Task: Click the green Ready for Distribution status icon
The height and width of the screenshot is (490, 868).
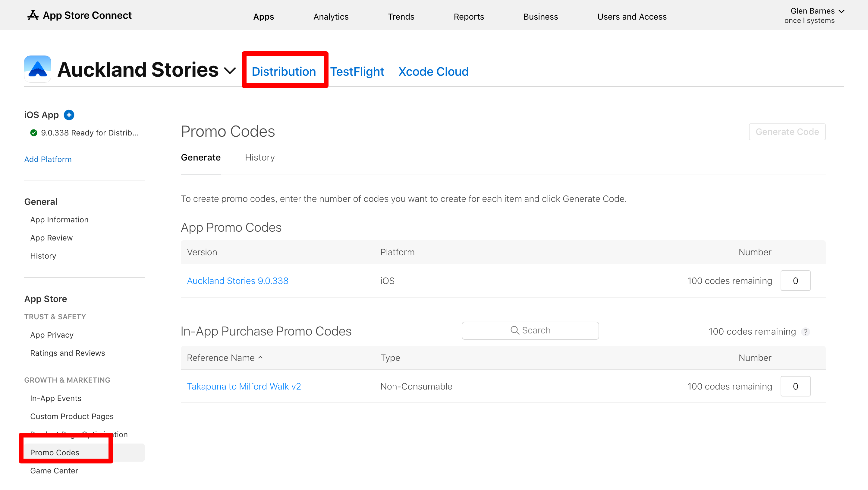Action: [34, 133]
